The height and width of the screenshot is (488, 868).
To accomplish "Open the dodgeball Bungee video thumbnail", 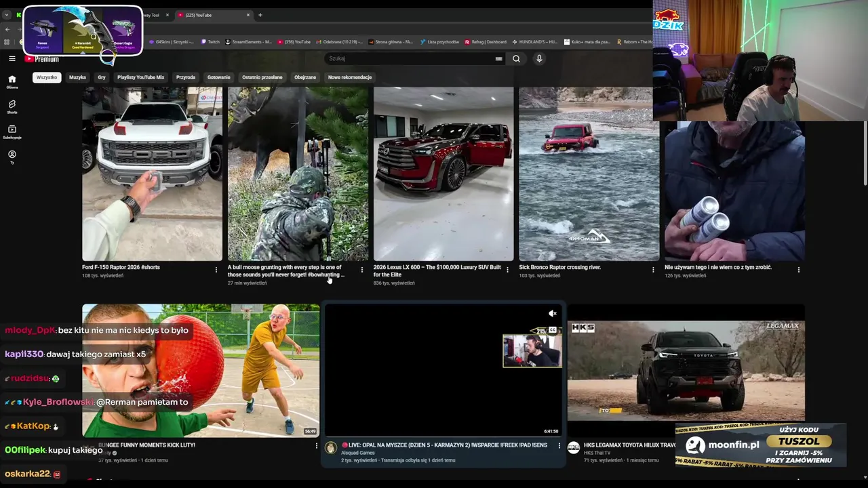I will [201, 370].
